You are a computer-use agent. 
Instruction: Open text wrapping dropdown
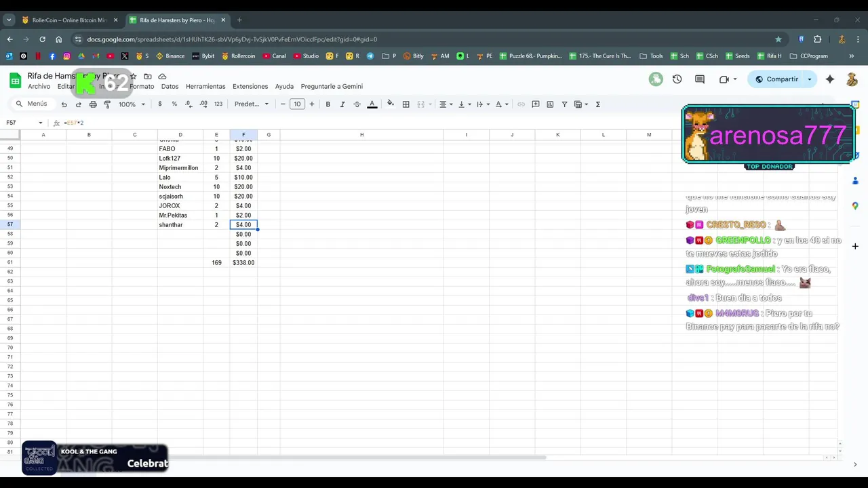pos(482,104)
